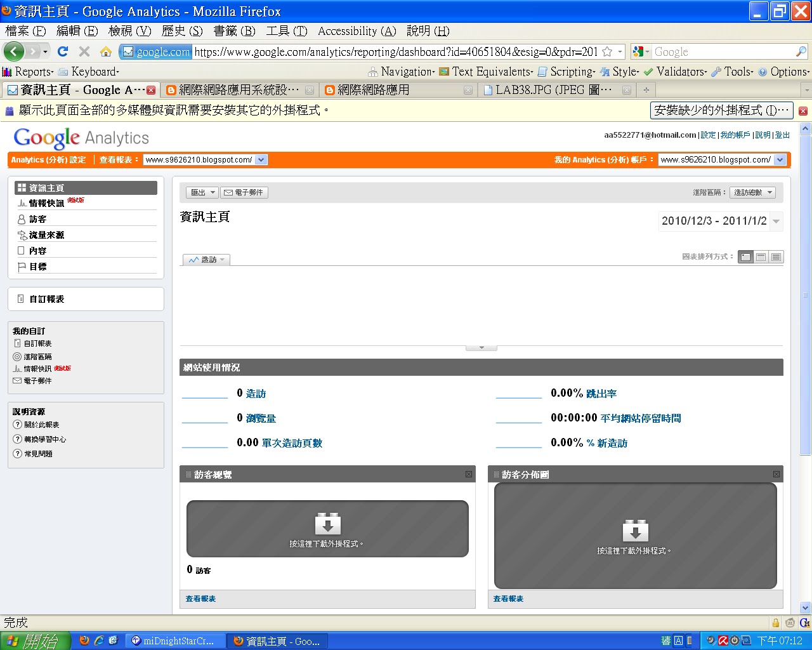Open the 我的 Analytics 帳戶 selector dropdown
Screen dimensions: 812x650
pyautogui.click(x=722, y=160)
